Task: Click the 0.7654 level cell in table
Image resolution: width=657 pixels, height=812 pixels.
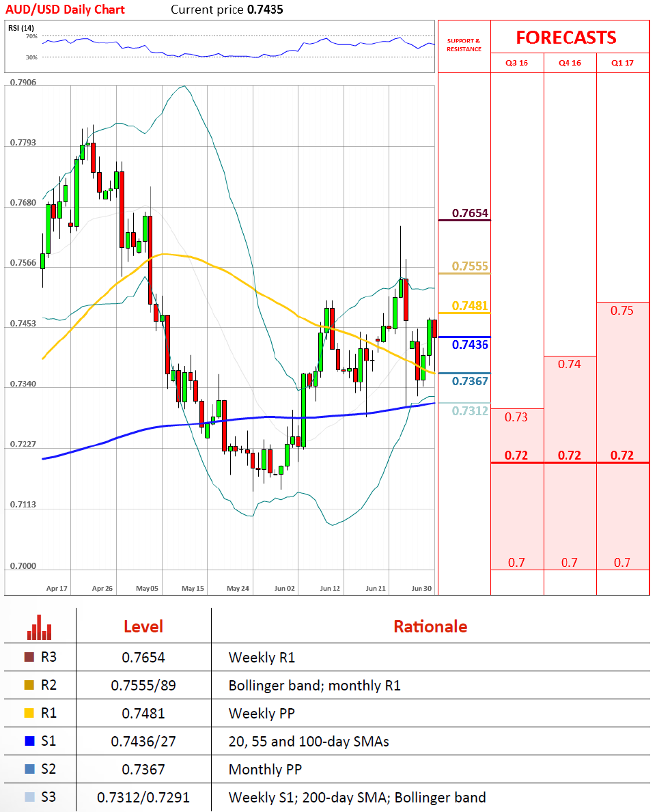Action: (x=143, y=658)
